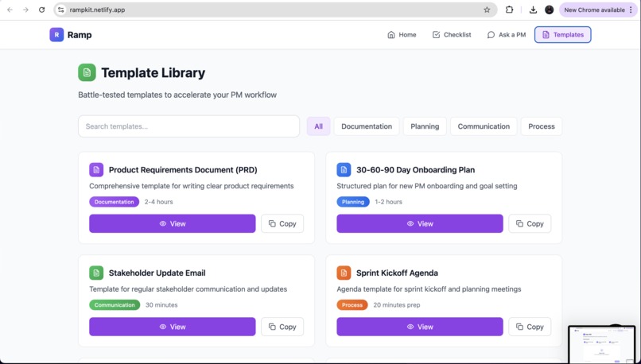Click the screen thumbnail preview in corner

click(601, 344)
